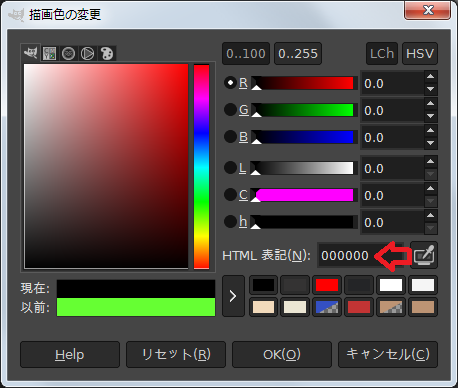Click the black h hue slider

coord(304,222)
